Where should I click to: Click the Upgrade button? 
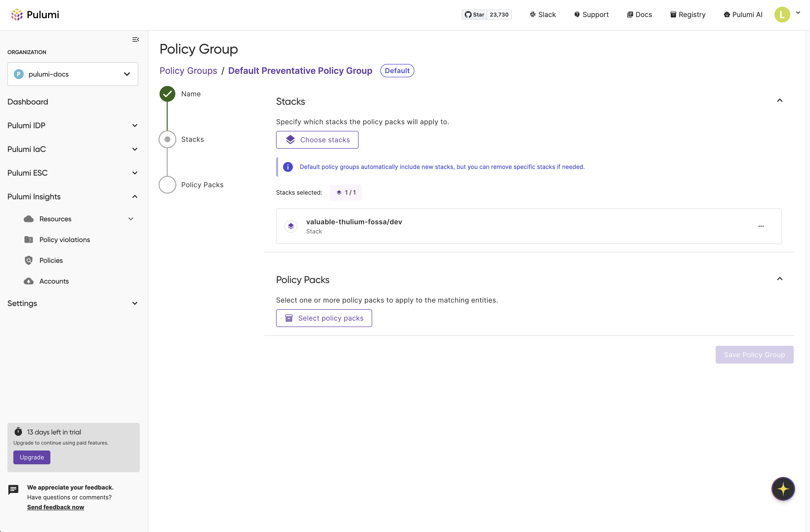32,457
